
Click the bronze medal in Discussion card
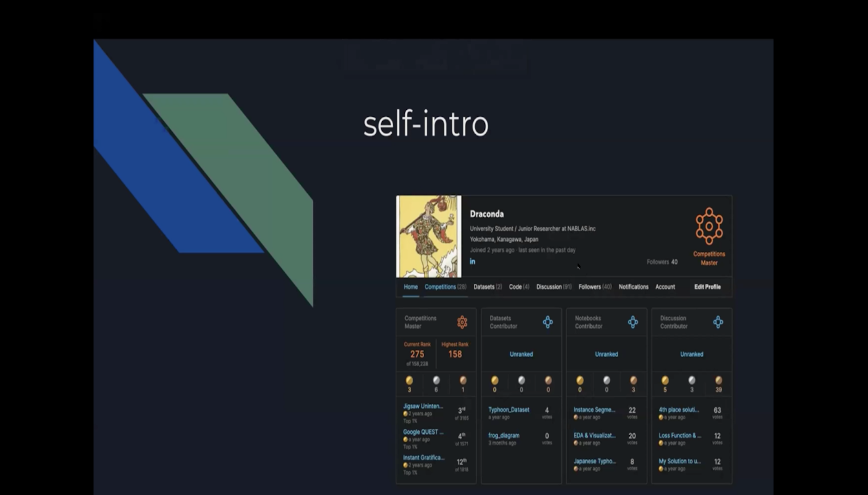coord(718,381)
